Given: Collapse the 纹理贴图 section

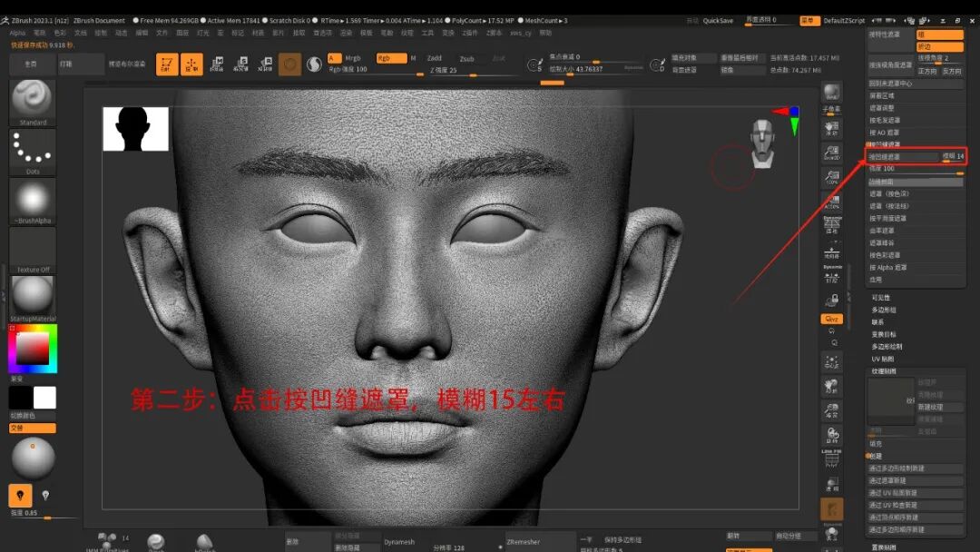Looking at the screenshot, I should click(883, 371).
